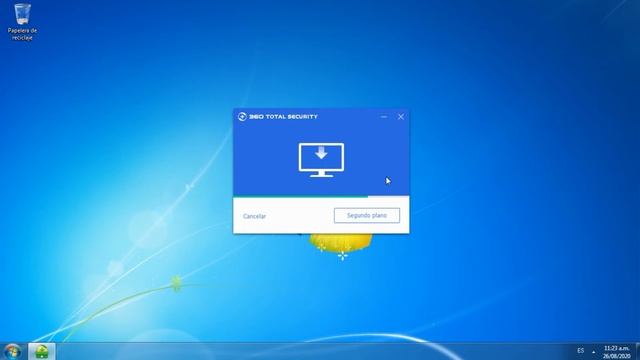
Task: Click the installation progress bar
Action: (321, 197)
